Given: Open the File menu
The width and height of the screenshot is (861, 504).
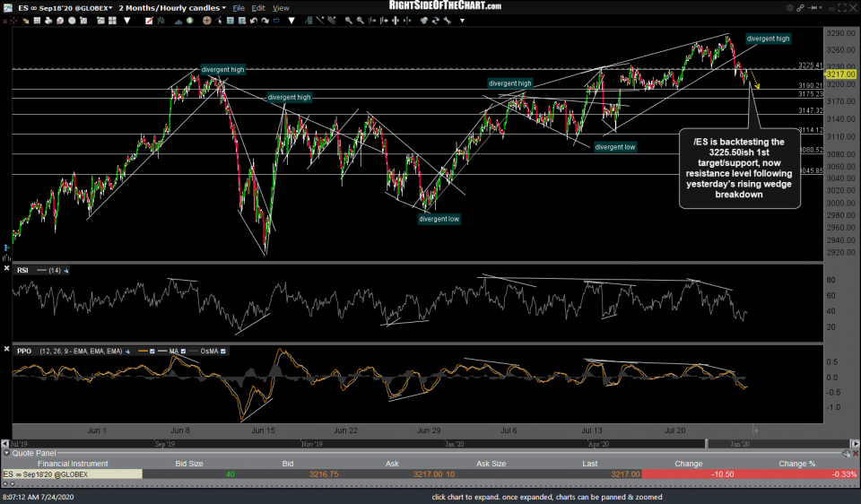Looking at the screenshot, I should (239, 8).
